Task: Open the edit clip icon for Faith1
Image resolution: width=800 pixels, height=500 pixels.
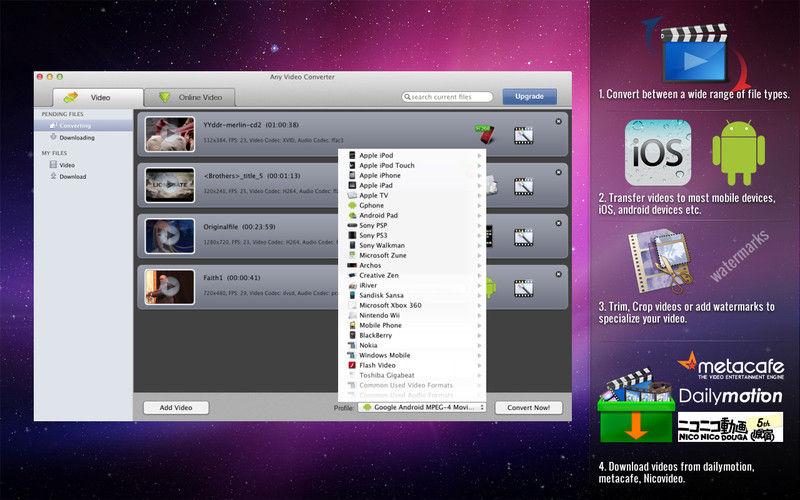Action: (x=523, y=288)
